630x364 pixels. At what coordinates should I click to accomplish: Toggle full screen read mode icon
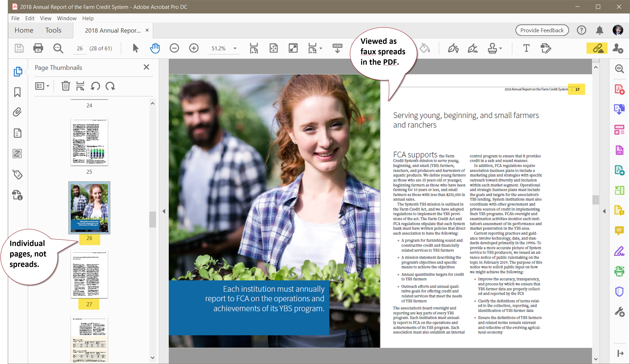(x=293, y=48)
